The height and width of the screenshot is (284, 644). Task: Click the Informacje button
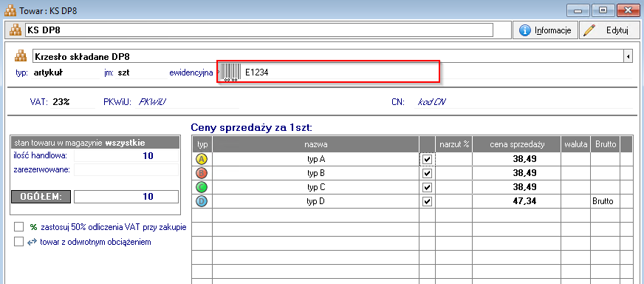click(545, 30)
